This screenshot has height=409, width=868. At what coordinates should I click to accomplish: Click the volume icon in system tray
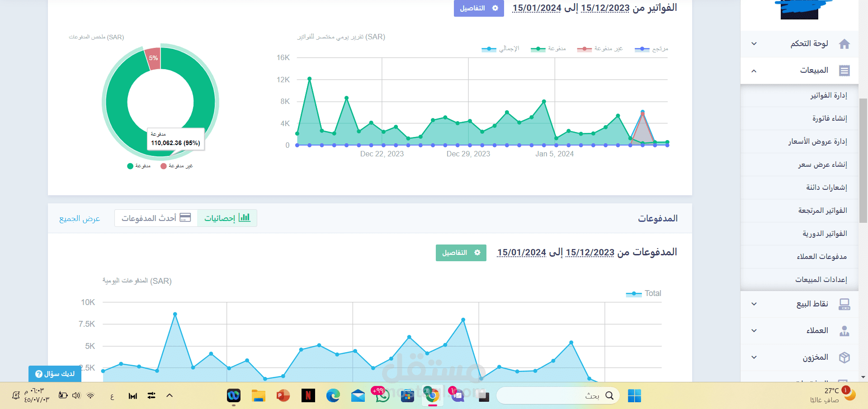(x=76, y=395)
